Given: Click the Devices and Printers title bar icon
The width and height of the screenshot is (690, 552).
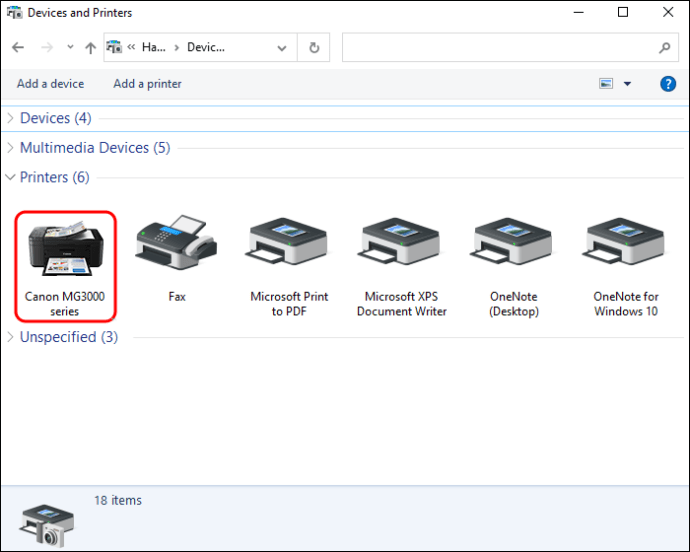Looking at the screenshot, I should coord(15,12).
